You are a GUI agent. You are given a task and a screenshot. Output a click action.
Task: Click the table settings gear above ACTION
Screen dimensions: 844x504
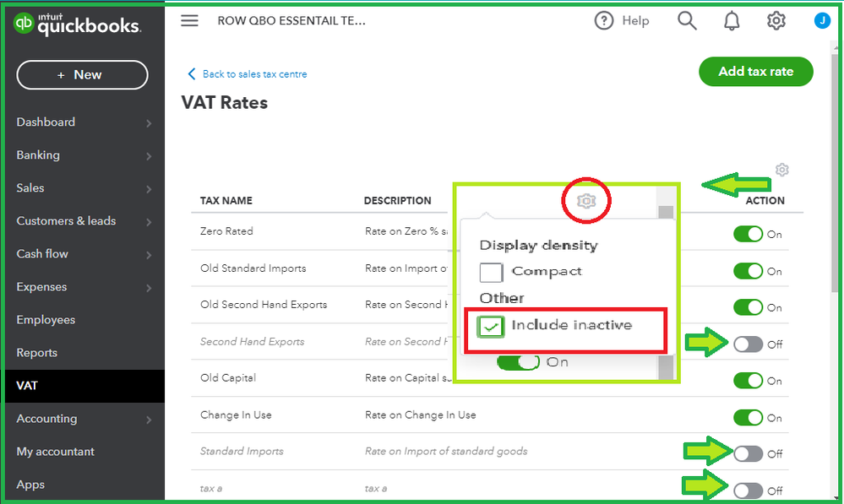(782, 170)
